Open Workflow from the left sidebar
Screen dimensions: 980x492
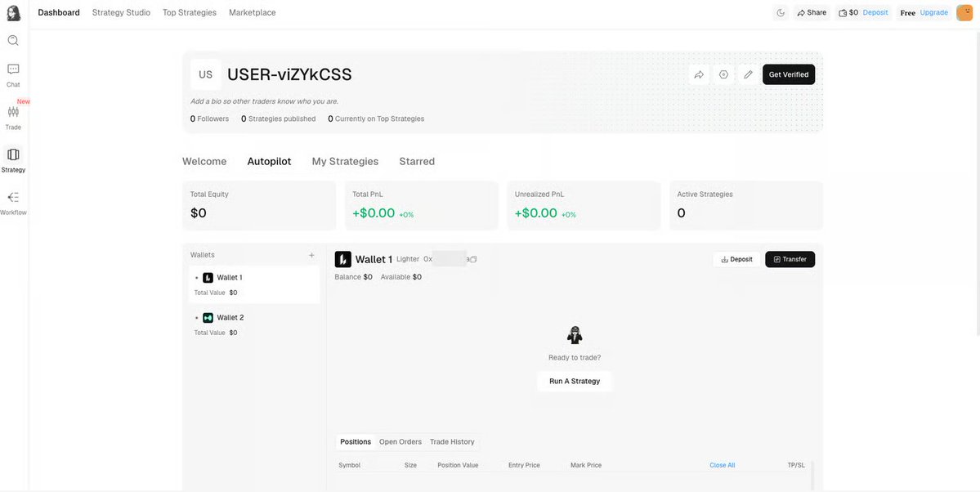tap(13, 203)
